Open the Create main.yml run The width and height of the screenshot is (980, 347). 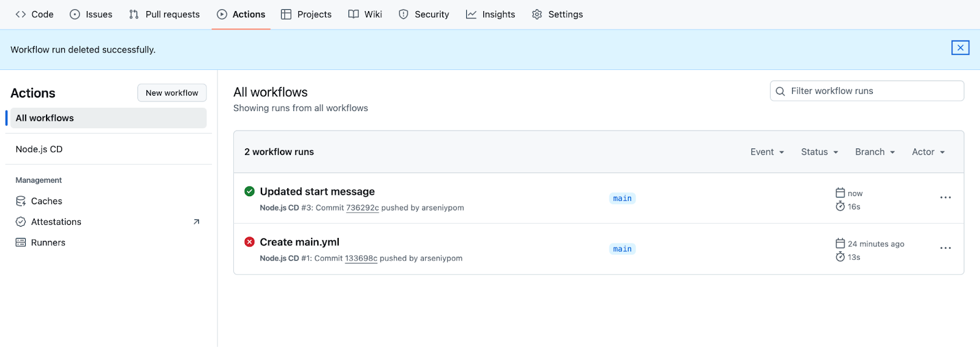(x=300, y=242)
